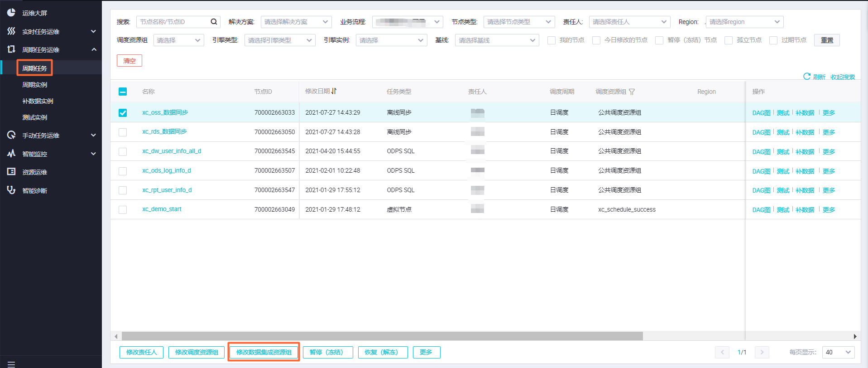Expand the 实时任务运维 menu chevron
The width and height of the screenshot is (868, 368).
tap(93, 31)
